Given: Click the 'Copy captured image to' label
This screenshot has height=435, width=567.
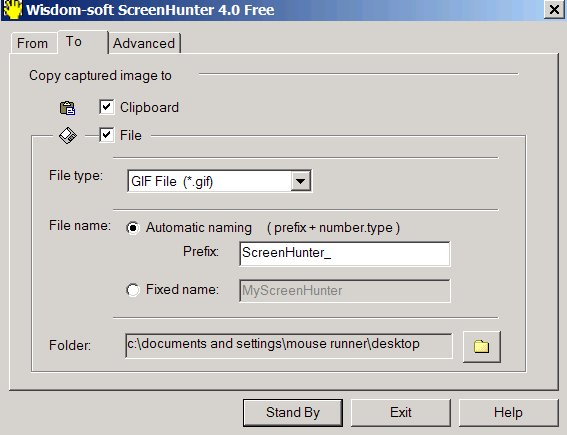Looking at the screenshot, I should (100, 76).
